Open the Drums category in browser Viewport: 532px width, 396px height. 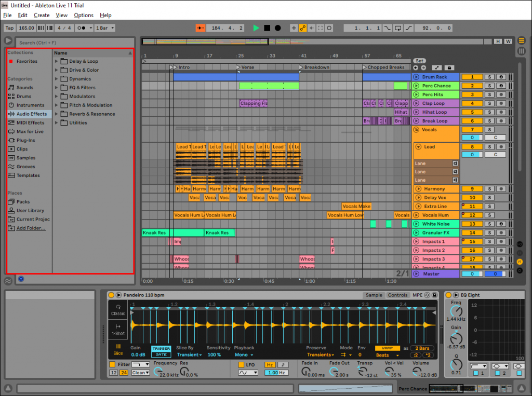(x=24, y=97)
